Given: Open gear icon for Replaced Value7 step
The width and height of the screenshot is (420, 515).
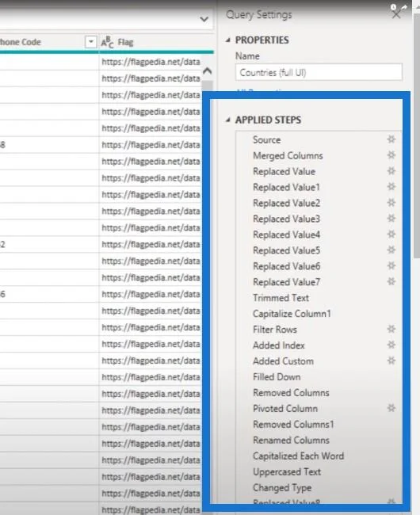Looking at the screenshot, I should point(391,281).
